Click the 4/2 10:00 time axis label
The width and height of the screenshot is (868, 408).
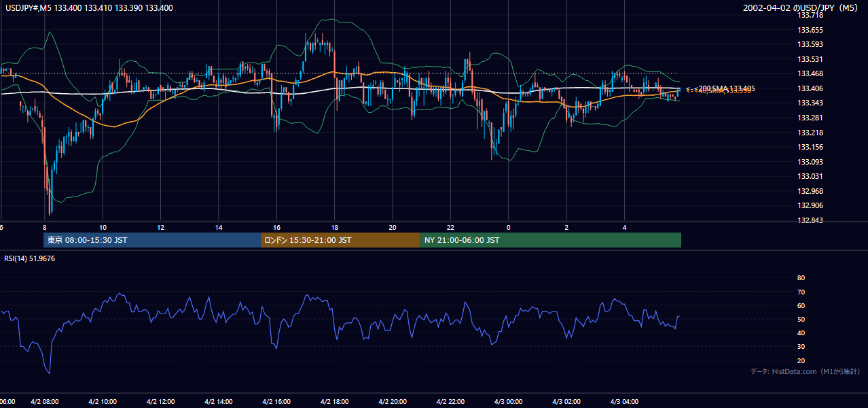[x=103, y=401]
